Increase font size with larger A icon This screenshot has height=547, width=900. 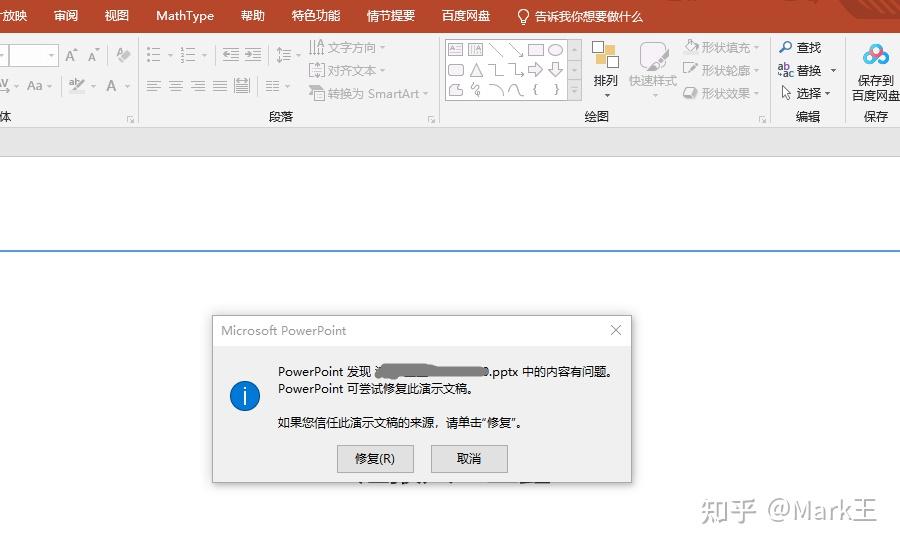[71, 55]
